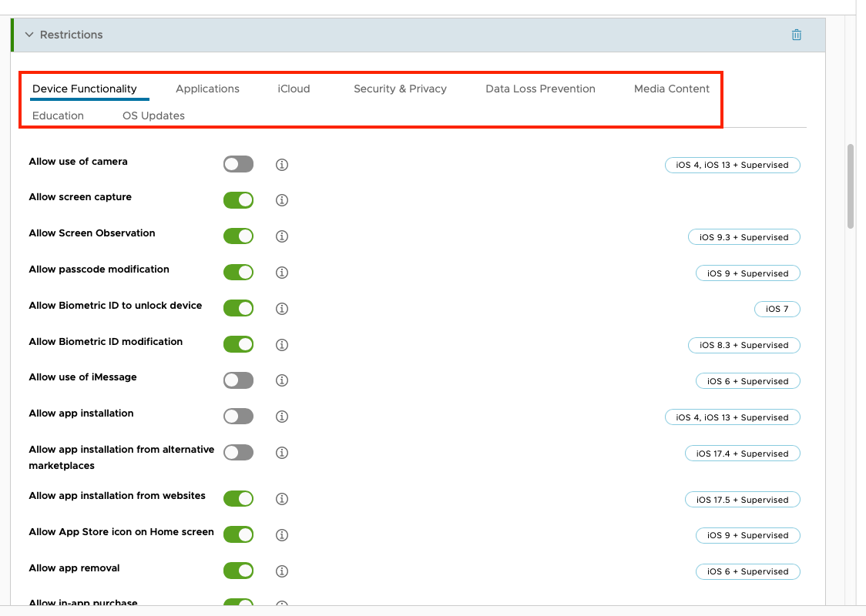Click the iOS 7 version badge
This screenshot has width=866, height=616.
click(x=777, y=309)
